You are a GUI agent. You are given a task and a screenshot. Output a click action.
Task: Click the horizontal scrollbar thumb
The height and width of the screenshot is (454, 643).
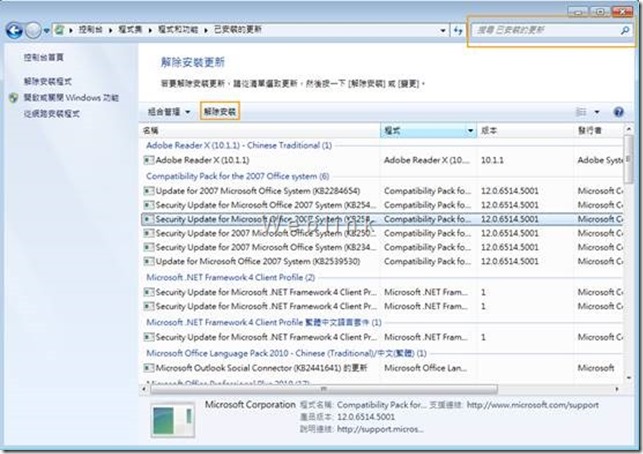coord(323,389)
